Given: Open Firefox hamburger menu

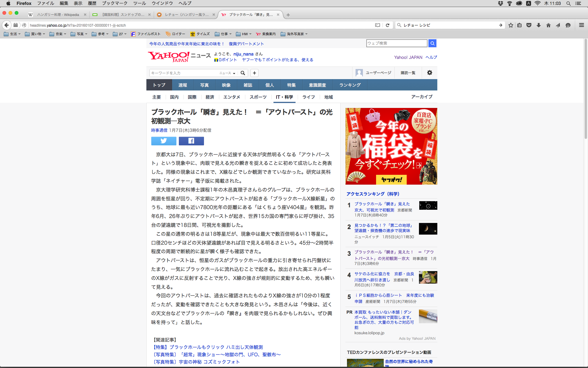Looking at the screenshot, I should point(581,25).
